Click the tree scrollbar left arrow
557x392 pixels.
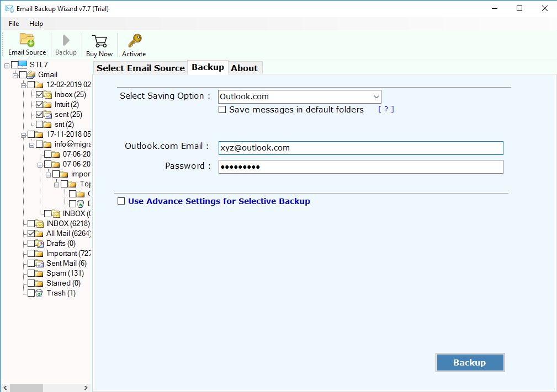5,388
